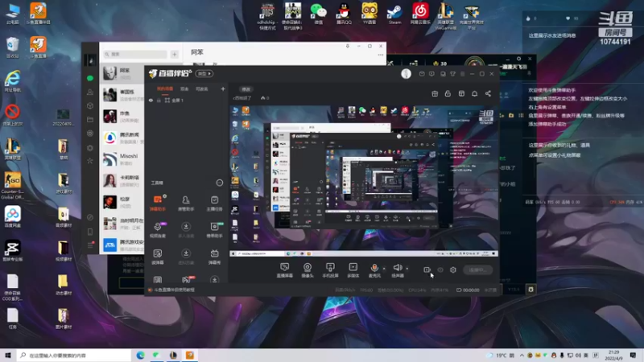Click the mode switch pill beside logo
This screenshot has width=644, height=362.
click(x=204, y=73)
